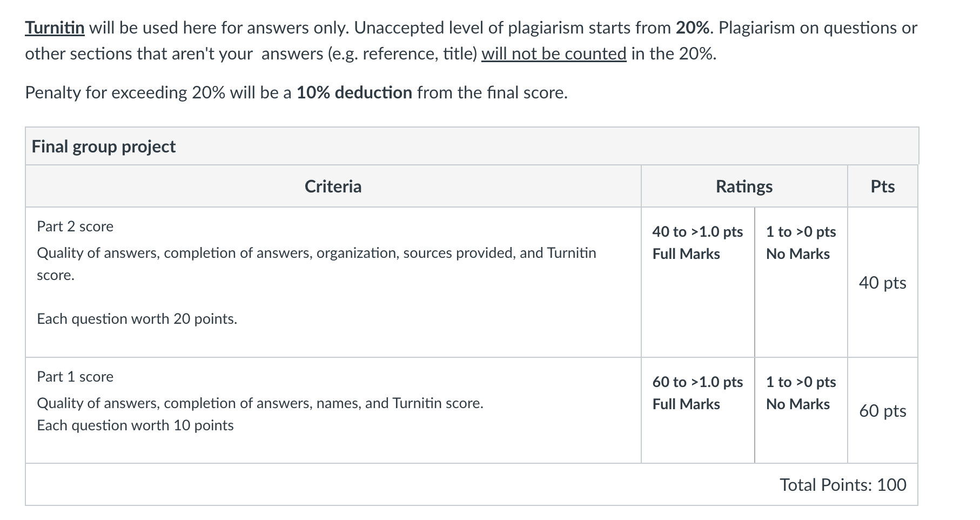
Task: Click the Pts column header
Action: (883, 186)
